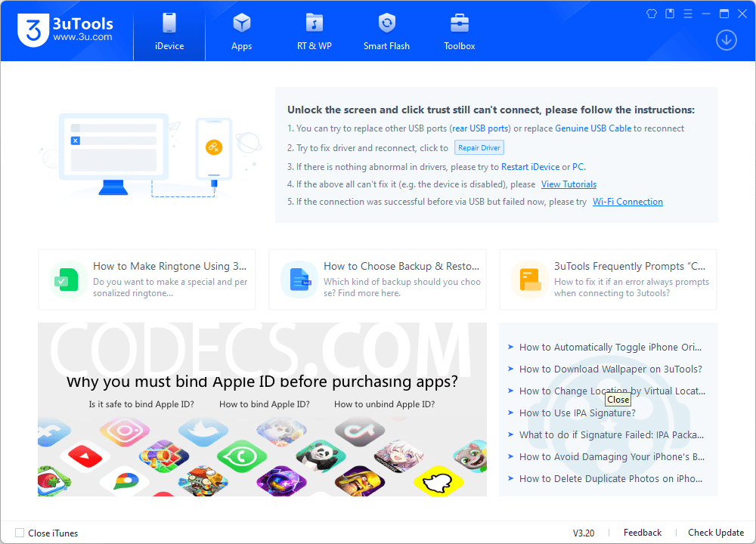The image size is (756, 544).
Task: Click the Wi-Fi Connection link
Action: click(x=627, y=202)
